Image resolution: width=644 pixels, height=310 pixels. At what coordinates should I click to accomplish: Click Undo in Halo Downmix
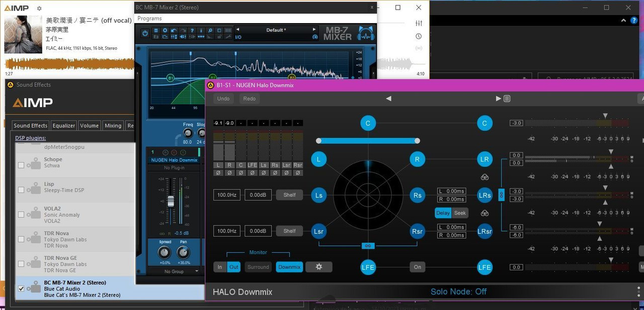(x=223, y=99)
